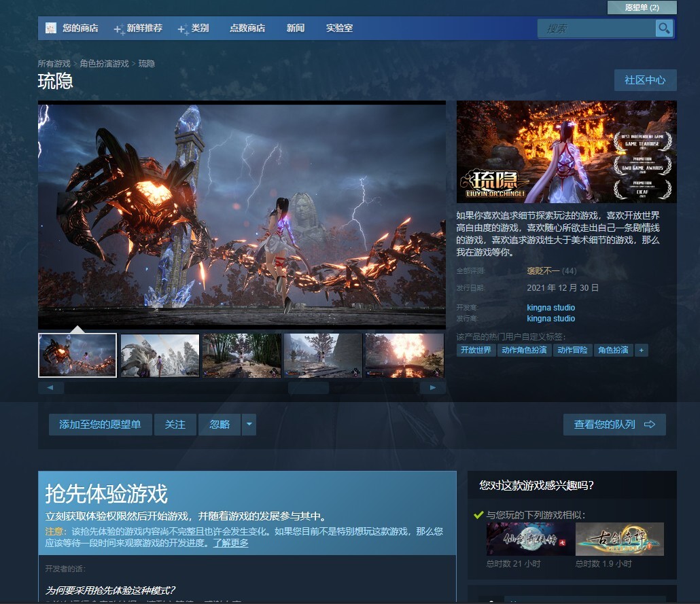Select the snowy white beast screenshot thumbnail
The height and width of the screenshot is (604, 700).
(x=160, y=355)
